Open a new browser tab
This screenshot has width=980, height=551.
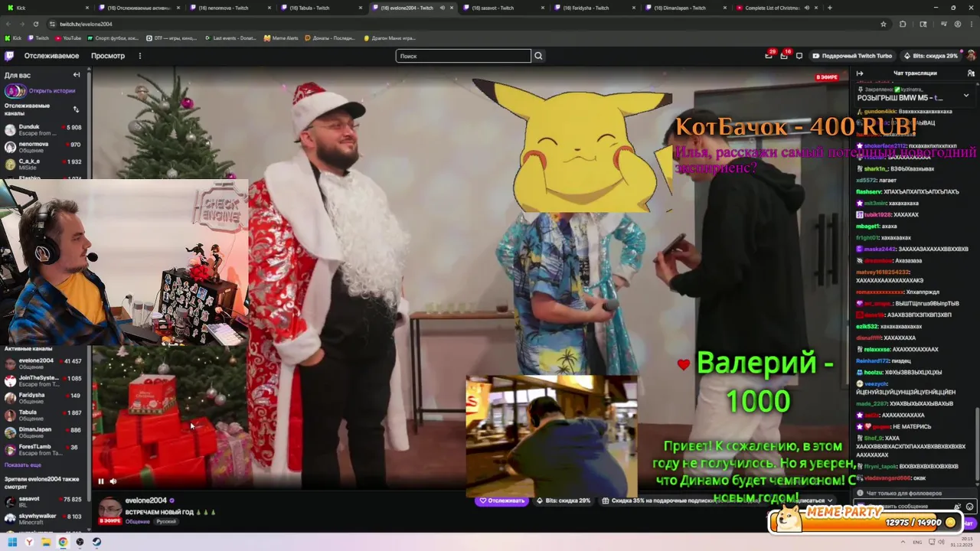[830, 8]
